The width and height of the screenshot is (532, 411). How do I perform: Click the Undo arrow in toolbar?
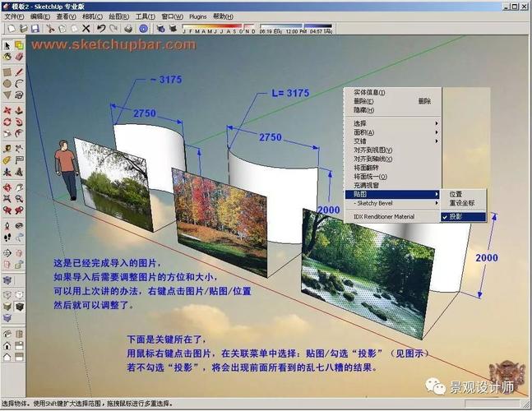click(x=101, y=29)
